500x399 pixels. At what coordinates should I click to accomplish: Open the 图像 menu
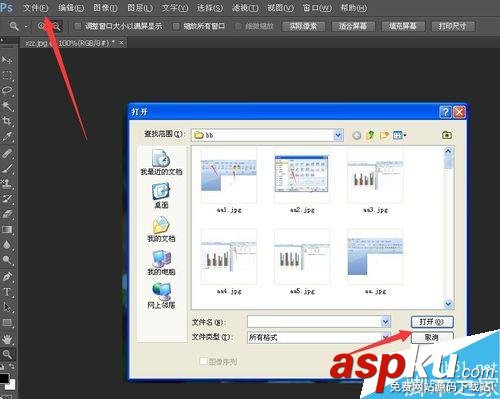point(105,8)
